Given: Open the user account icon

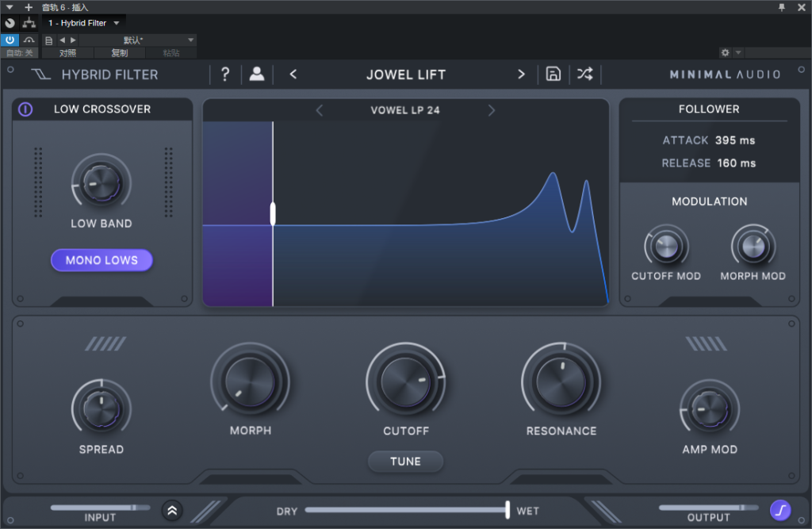Looking at the screenshot, I should coord(257,75).
